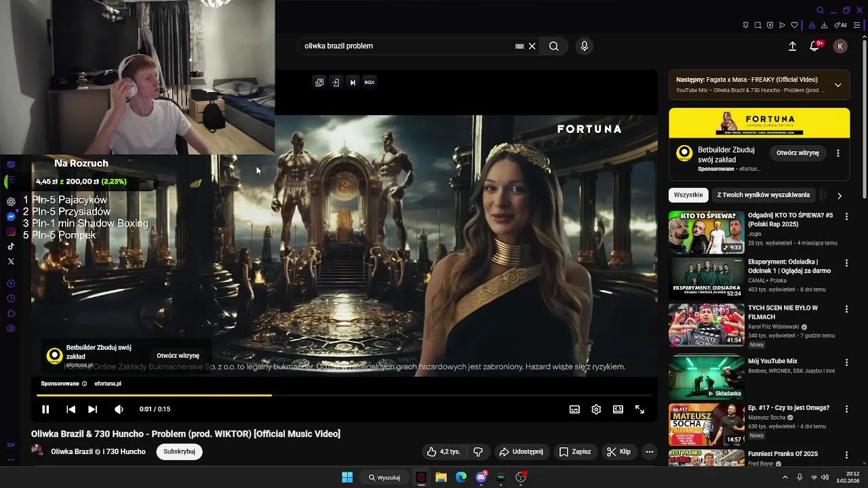Click the pop-out video icon above player
The height and width of the screenshot is (488, 868).
tap(319, 82)
